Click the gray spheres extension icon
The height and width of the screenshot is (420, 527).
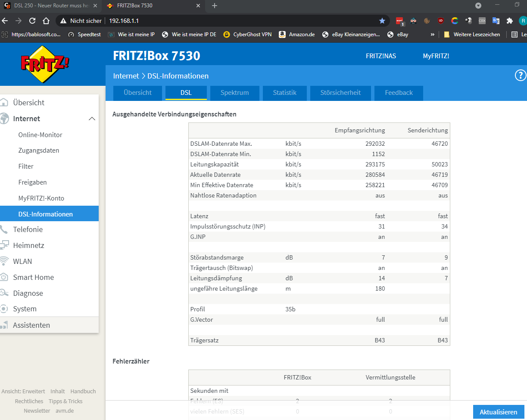tap(468, 21)
